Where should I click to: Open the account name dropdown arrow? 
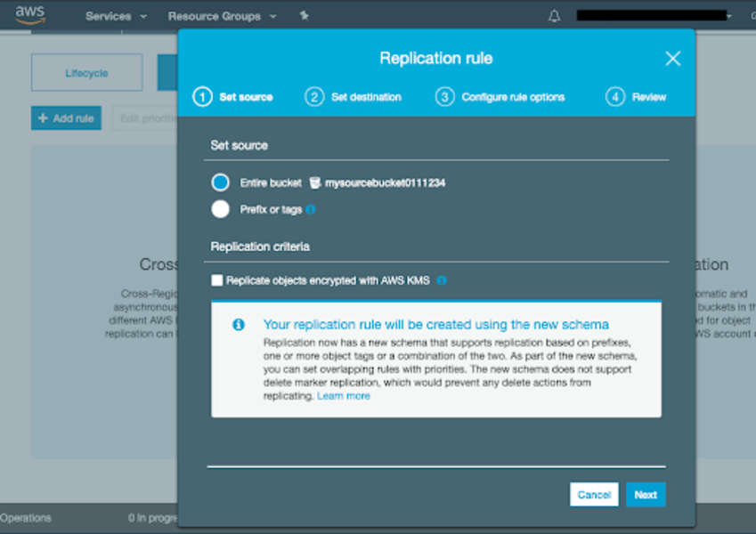tap(728, 16)
